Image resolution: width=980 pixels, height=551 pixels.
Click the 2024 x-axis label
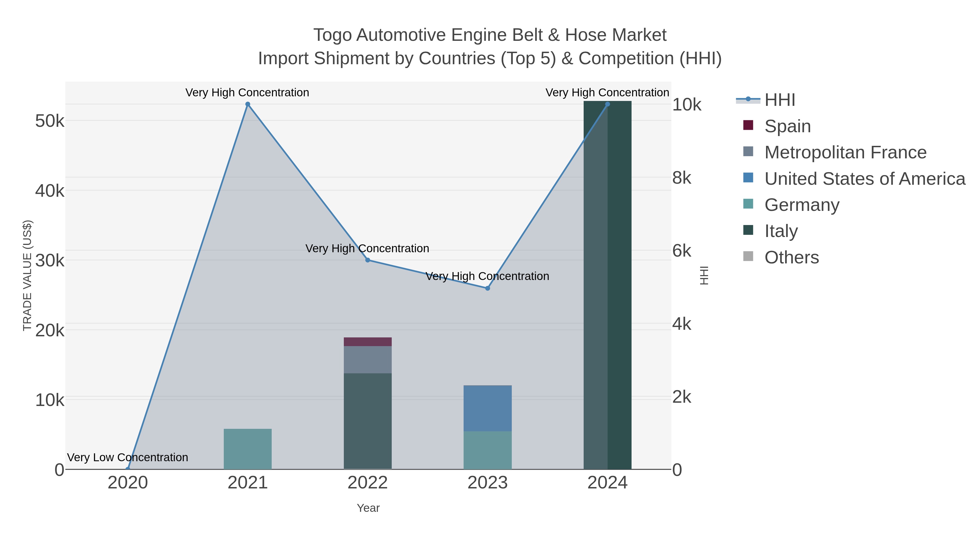click(608, 483)
